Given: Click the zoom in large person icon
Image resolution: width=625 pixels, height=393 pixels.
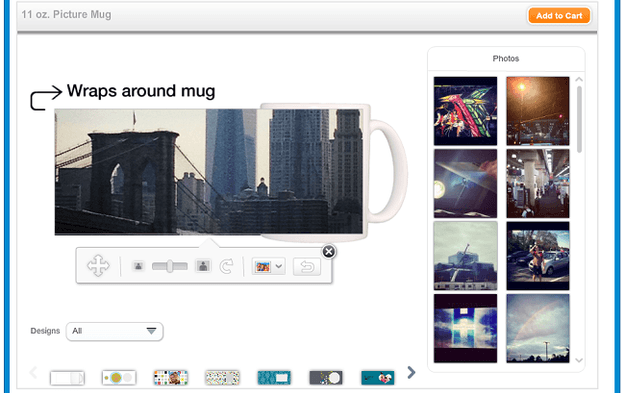Looking at the screenshot, I should click(203, 266).
